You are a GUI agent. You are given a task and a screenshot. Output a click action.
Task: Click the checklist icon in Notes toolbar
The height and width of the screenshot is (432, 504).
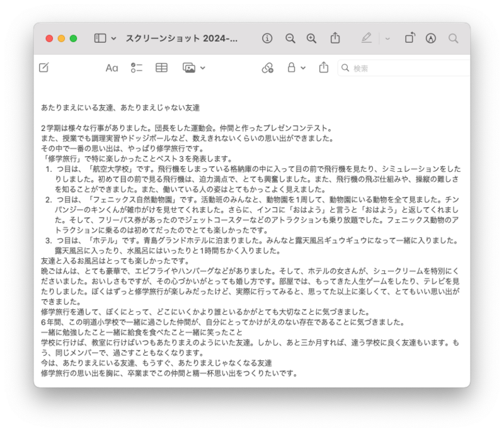137,67
